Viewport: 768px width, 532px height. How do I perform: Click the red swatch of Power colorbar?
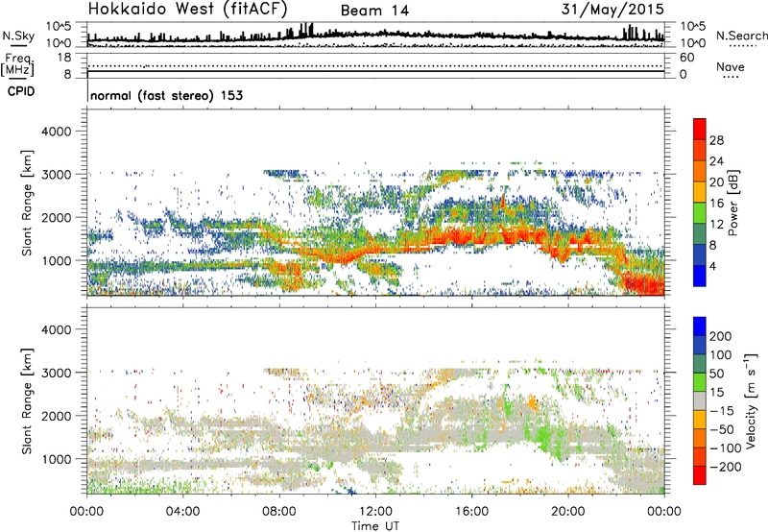tap(700, 130)
